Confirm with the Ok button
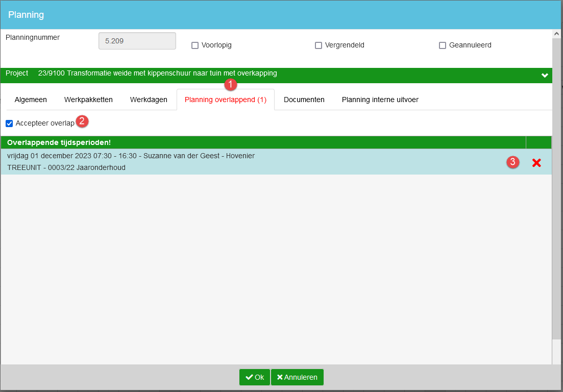 (255, 377)
